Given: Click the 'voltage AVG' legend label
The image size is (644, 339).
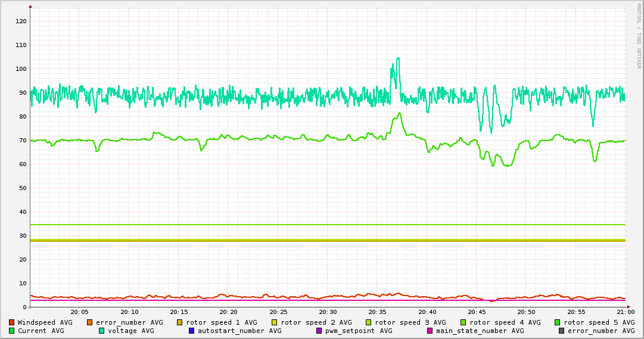Looking at the screenshot, I should 130,331.
